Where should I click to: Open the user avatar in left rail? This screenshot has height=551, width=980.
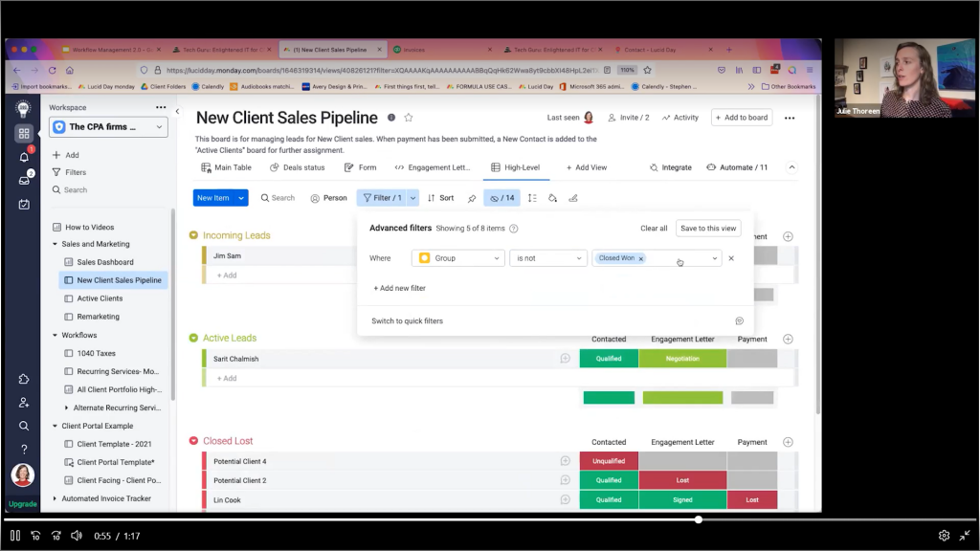[23, 475]
